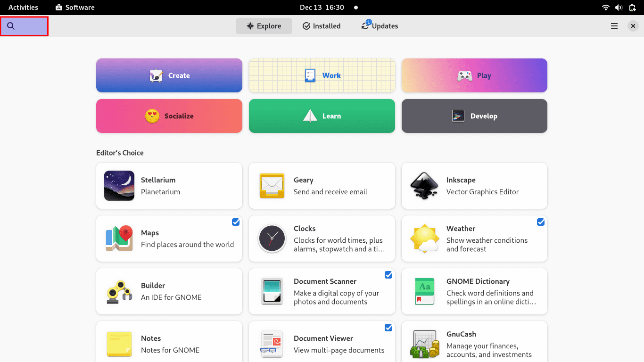This screenshot has width=644, height=362.
Task: Click the Work category checklist icon
Action: click(310, 75)
